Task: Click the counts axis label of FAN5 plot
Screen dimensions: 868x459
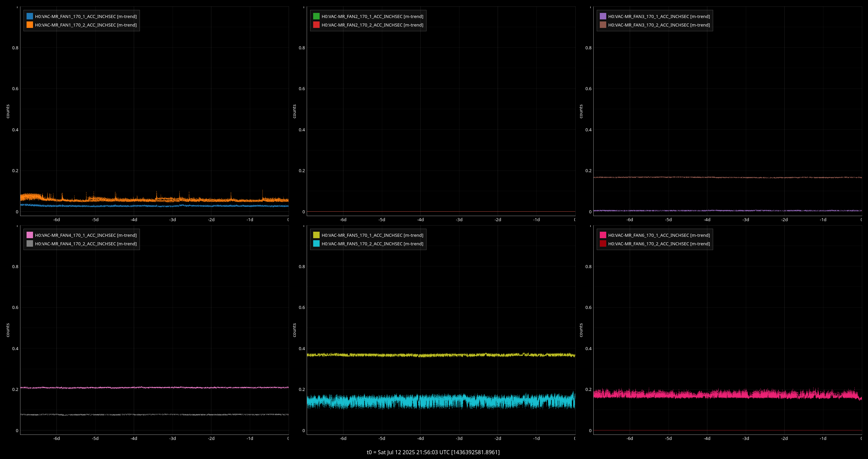Action: pyautogui.click(x=294, y=330)
